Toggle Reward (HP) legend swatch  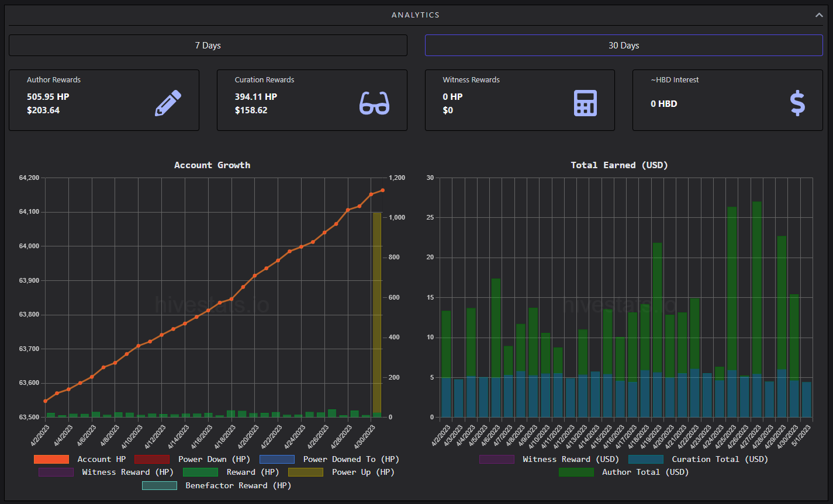201,472
